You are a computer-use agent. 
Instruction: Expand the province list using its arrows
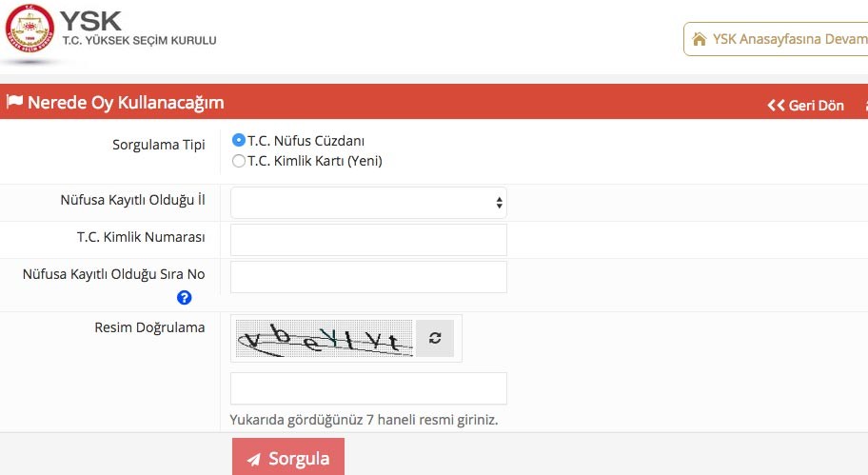[x=499, y=203]
